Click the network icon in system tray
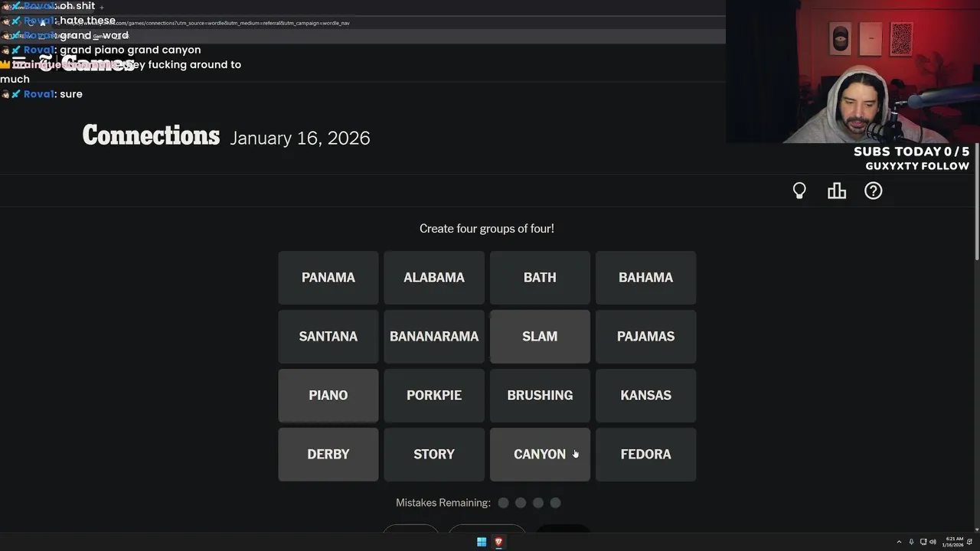The width and height of the screenshot is (980, 551). [x=923, y=542]
